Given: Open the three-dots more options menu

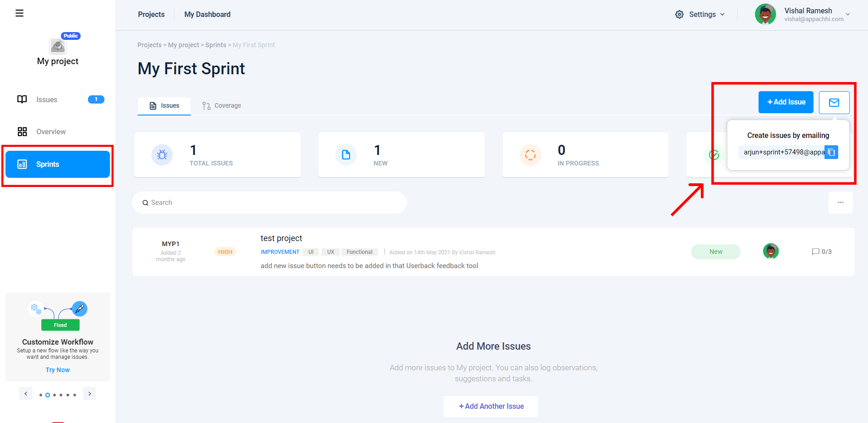Looking at the screenshot, I should pyautogui.click(x=841, y=203).
